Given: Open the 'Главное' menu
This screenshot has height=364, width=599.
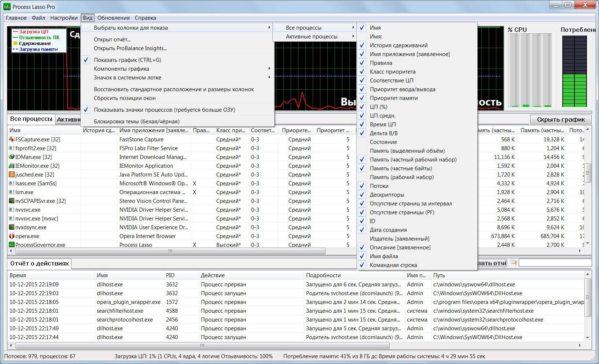Looking at the screenshot, I should point(16,18).
